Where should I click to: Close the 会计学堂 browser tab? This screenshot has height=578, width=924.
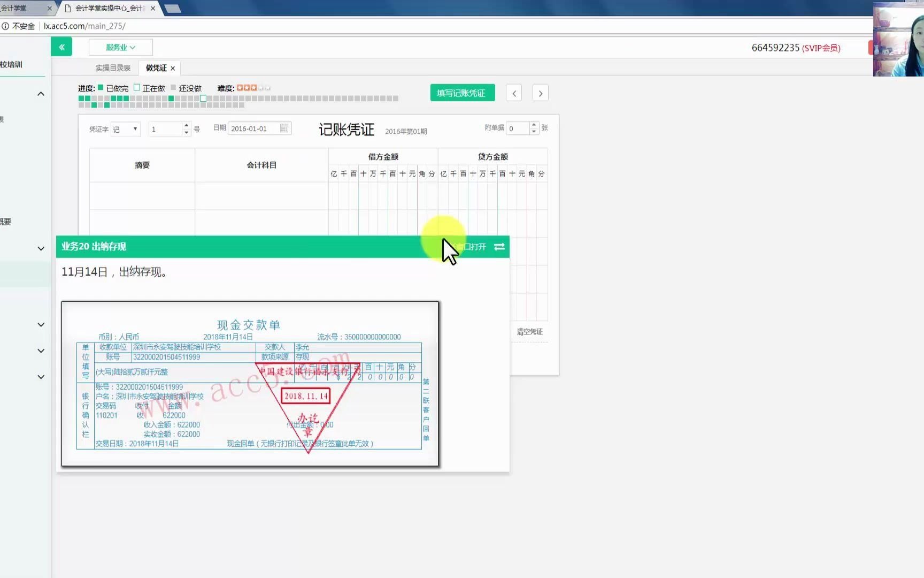click(x=49, y=8)
